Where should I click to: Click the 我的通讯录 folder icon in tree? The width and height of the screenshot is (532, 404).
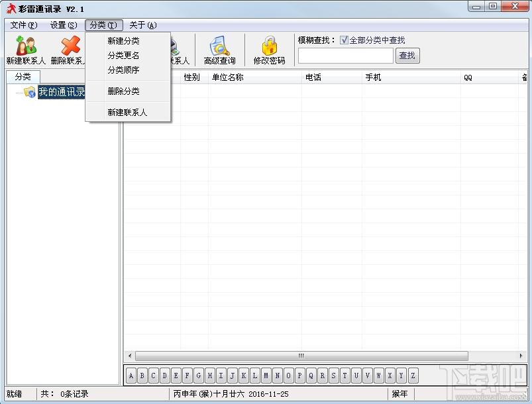tap(30, 92)
